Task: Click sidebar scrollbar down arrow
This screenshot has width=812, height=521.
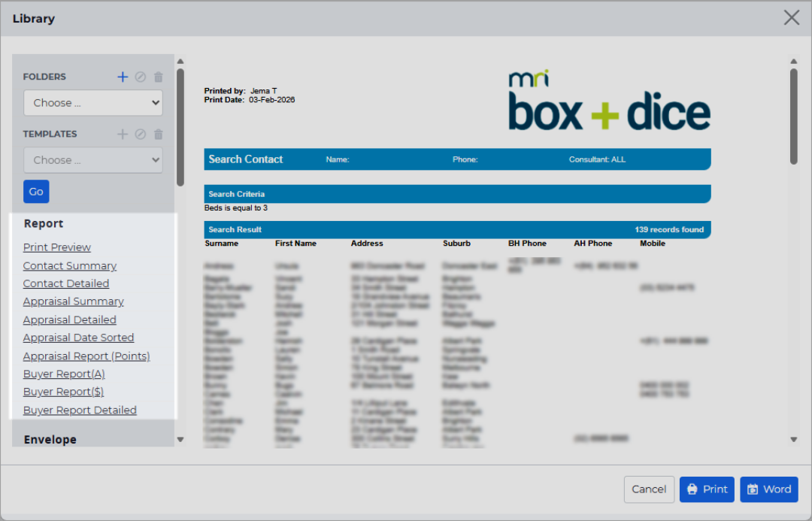Action: [180, 440]
